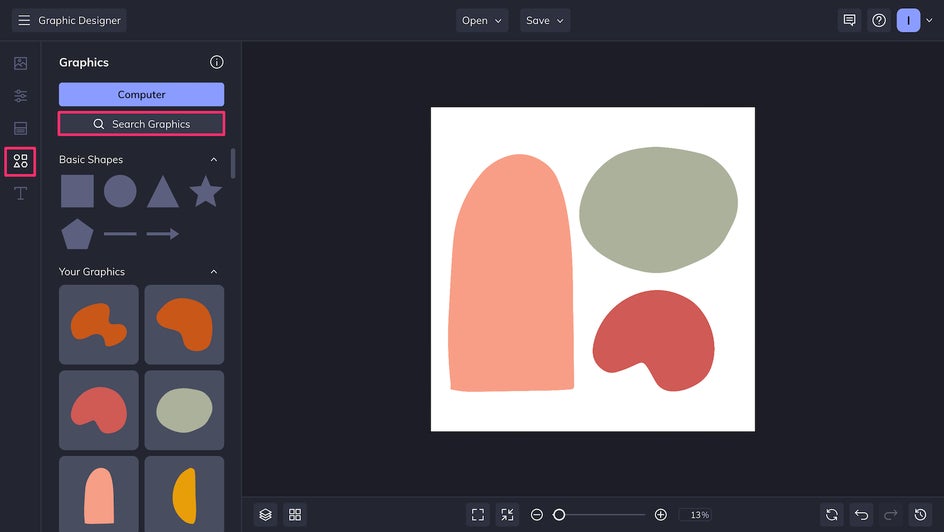Redo the last action
This screenshot has height=532, width=944.
tap(890, 515)
